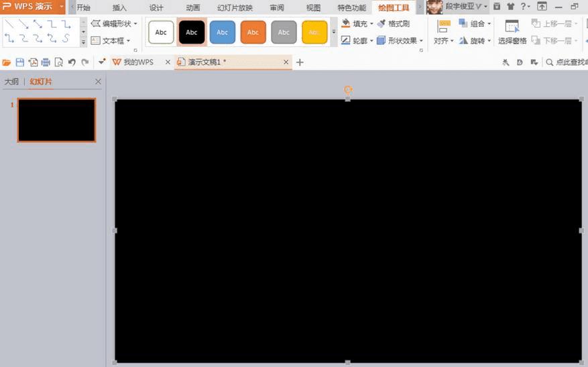Switch to the 幻灯片 panel tab
Image resolution: width=588 pixels, height=367 pixels.
(x=41, y=81)
